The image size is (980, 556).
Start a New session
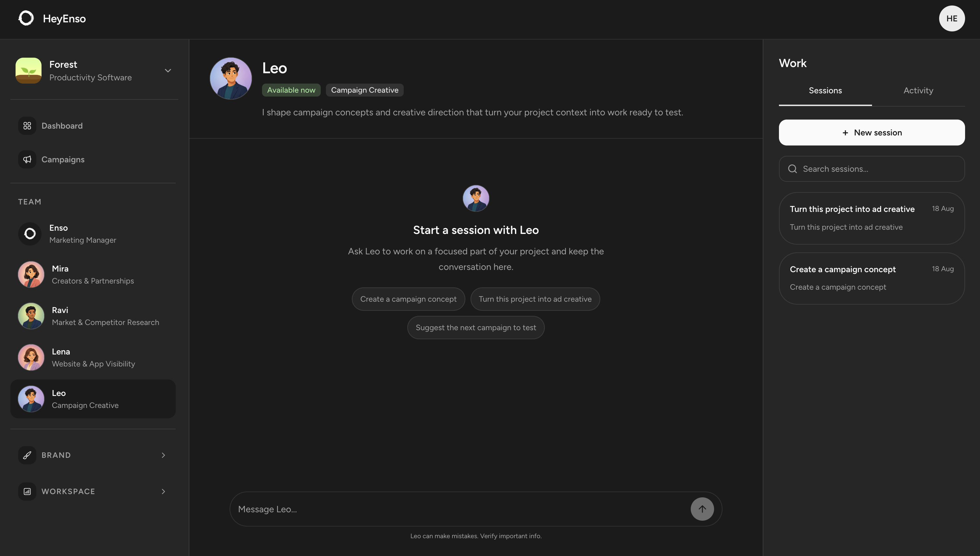tap(871, 133)
